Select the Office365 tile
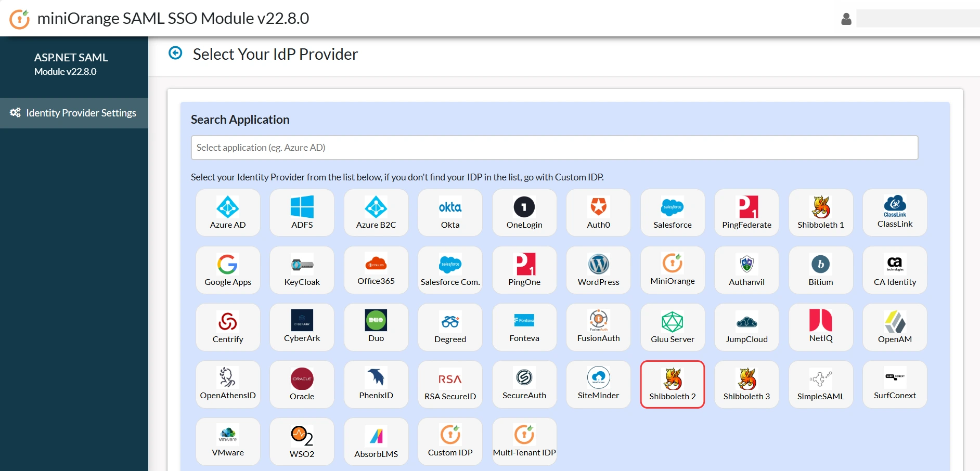Viewport: 980px width, 471px height. pyautogui.click(x=376, y=270)
